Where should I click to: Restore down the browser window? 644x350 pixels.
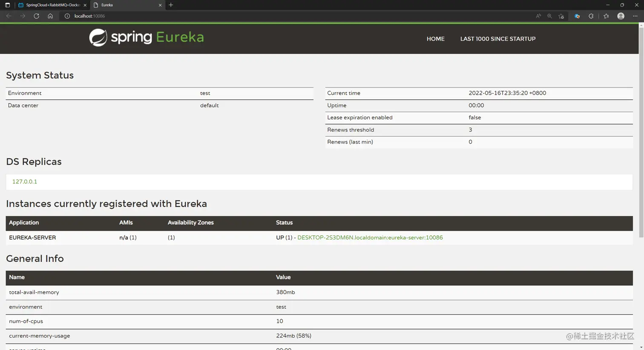[622, 5]
